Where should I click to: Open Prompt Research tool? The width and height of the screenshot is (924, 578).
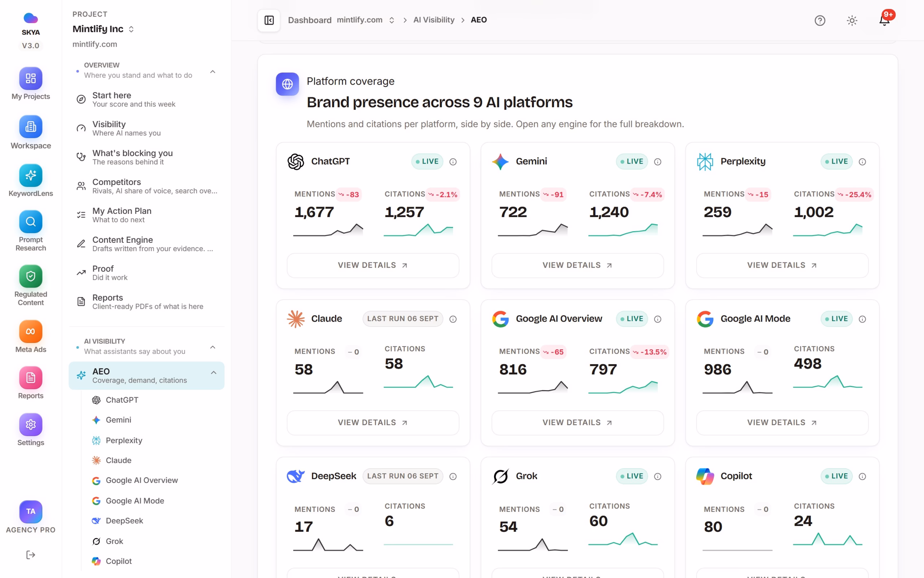click(x=31, y=230)
